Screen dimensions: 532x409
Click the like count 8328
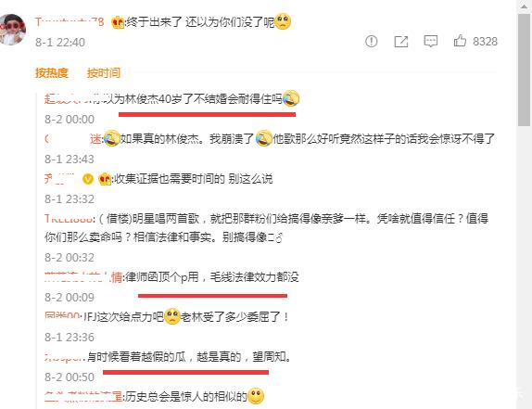(485, 42)
